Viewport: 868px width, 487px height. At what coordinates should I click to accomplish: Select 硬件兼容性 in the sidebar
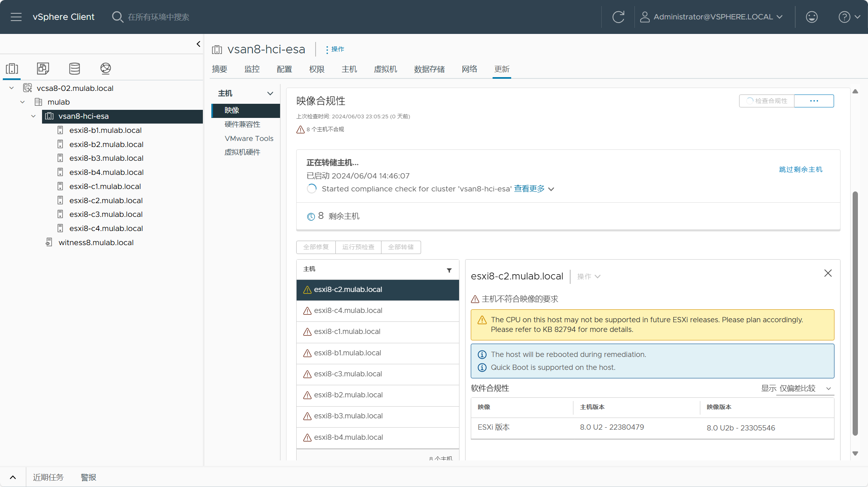[242, 124]
